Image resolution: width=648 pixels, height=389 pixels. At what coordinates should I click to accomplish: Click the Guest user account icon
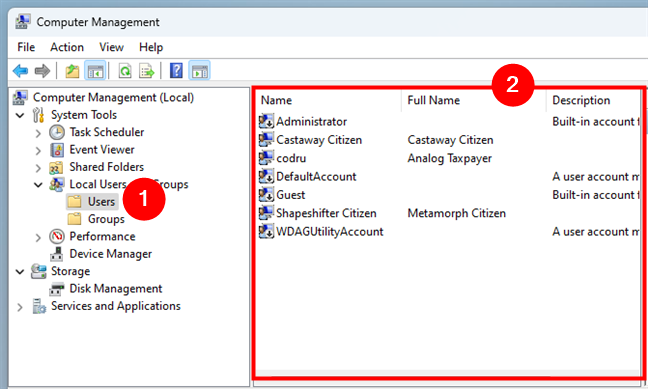click(x=266, y=195)
